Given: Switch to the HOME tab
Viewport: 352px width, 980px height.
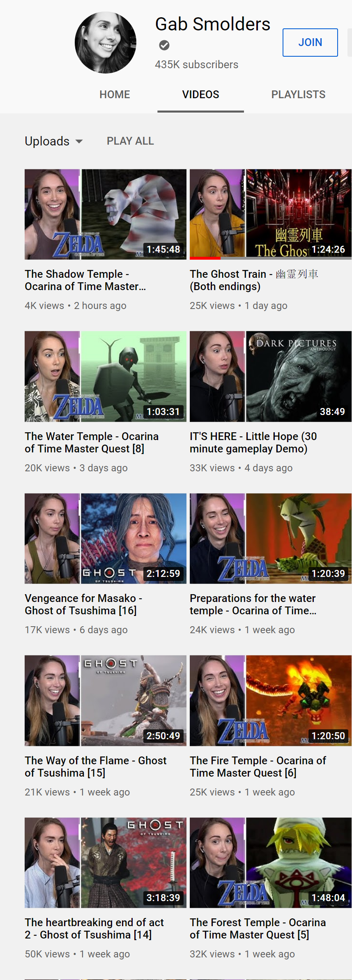Looking at the screenshot, I should coord(115,95).
